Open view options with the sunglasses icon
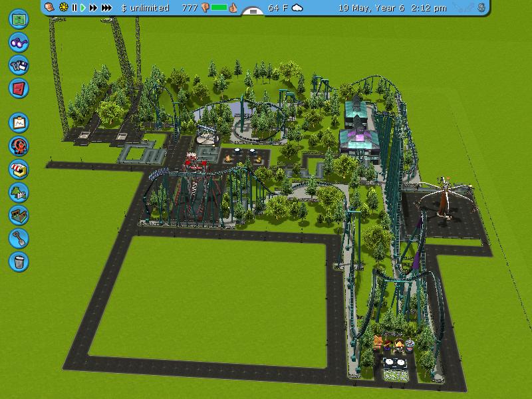532x399 pixels. (19, 43)
